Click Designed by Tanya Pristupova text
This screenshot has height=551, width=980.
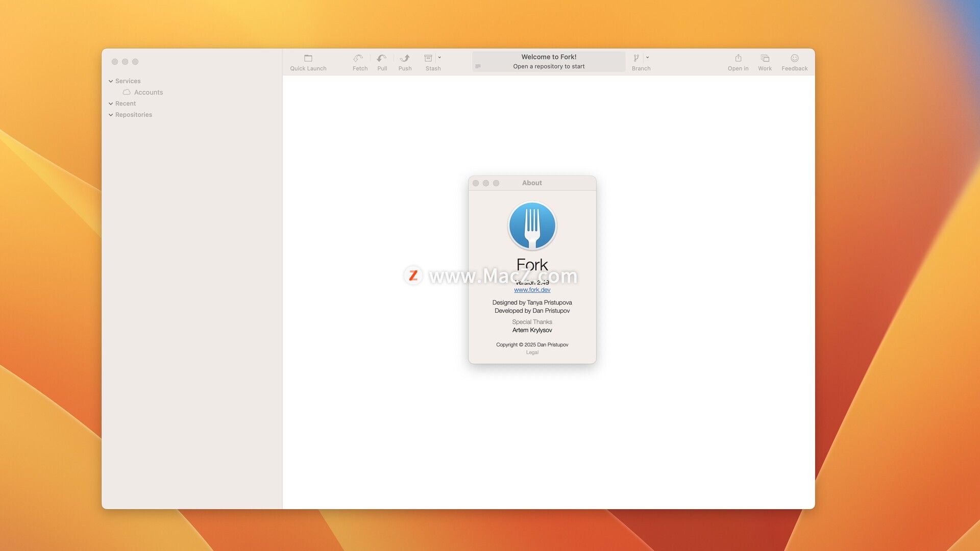532,303
